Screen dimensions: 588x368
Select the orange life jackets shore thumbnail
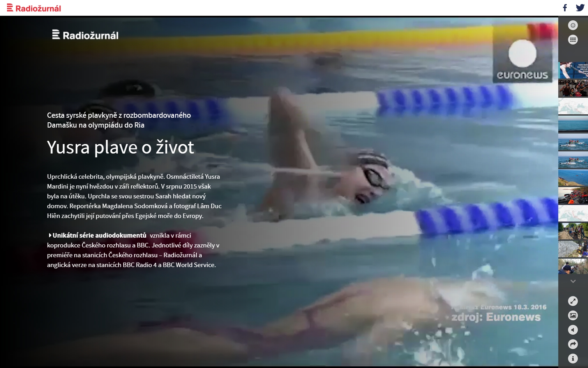[x=573, y=196]
